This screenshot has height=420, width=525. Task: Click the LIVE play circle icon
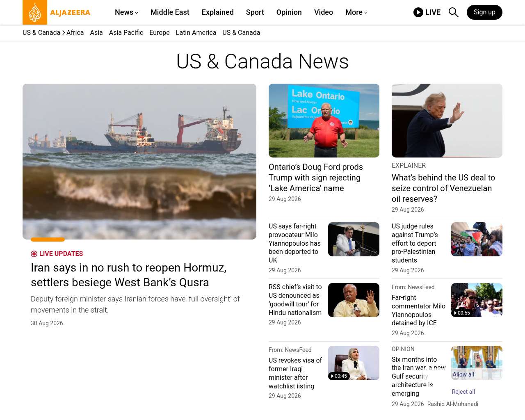(x=418, y=12)
